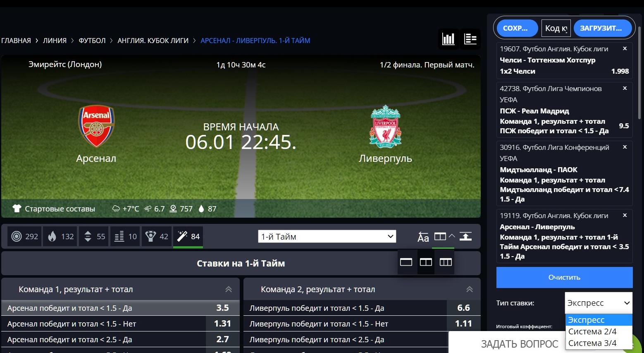Screen dimensions: 644x353
Task: Open the Тип ставки dropdown
Action: pos(599,303)
